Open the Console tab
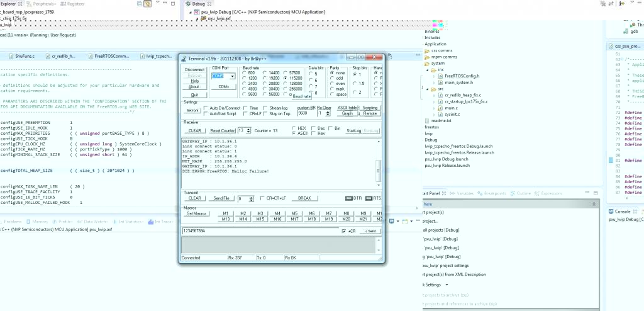The width and height of the screenshot is (644, 311). pyautogui.click(x=623, y=212)
